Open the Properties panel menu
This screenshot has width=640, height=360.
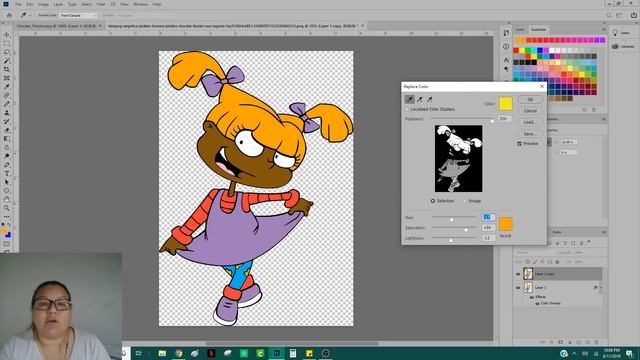pyautogui.click(x=604, y=119)
